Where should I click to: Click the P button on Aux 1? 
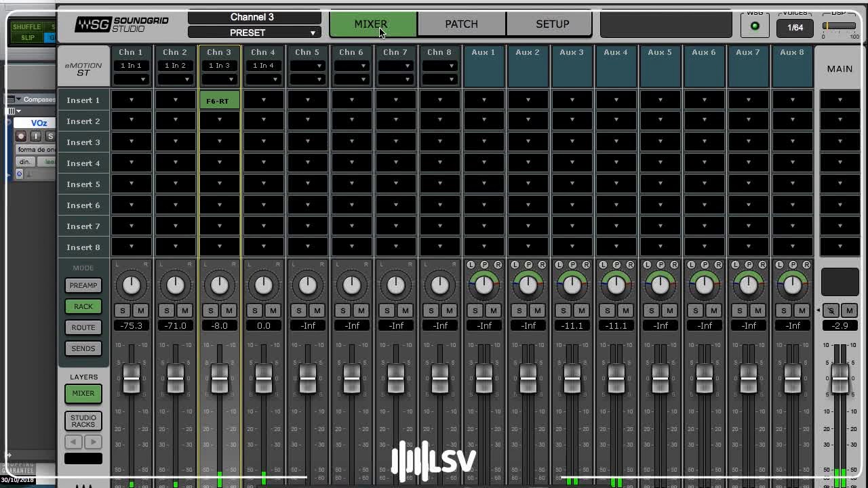tap(484, 265)
